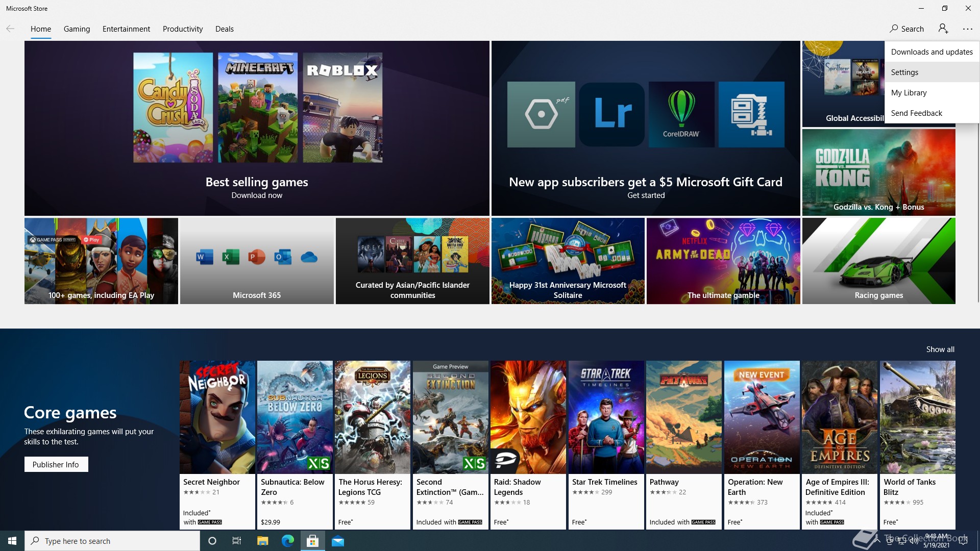Open the Mail app from taskbar
Screen dimensions: 980x551
pos(338,541)
